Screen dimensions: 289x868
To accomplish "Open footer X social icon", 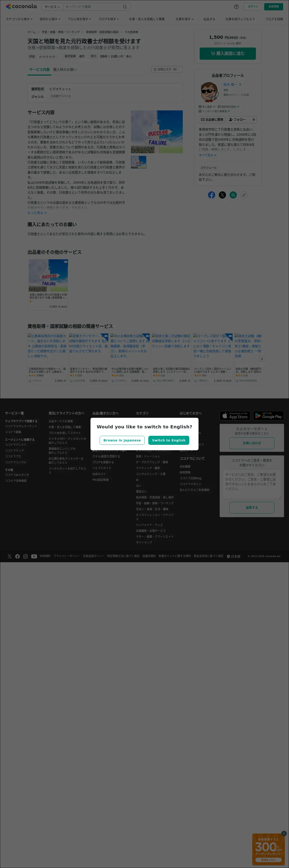I will (x=9, y=556).
